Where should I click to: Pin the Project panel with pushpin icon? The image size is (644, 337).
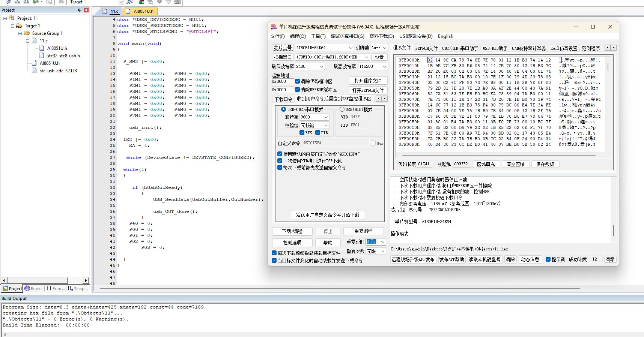[x=80, y=10]
